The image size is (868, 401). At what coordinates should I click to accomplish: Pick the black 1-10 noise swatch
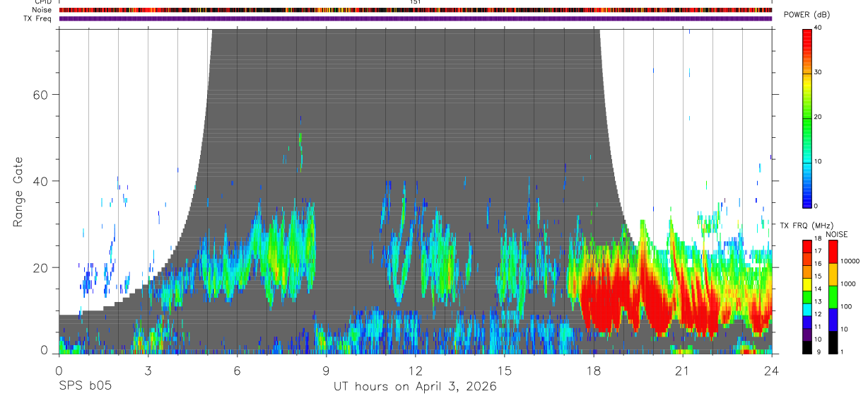[x=832, y=342]
